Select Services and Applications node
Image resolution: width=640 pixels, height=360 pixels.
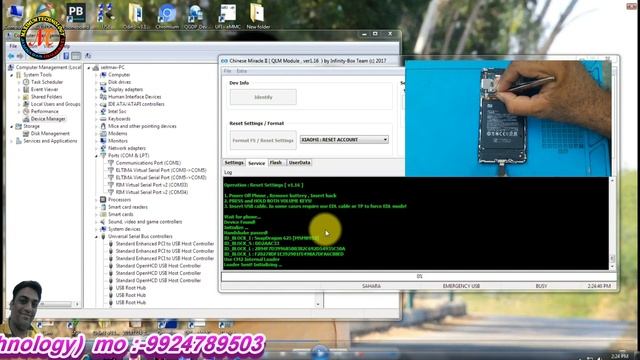[50, 141]
